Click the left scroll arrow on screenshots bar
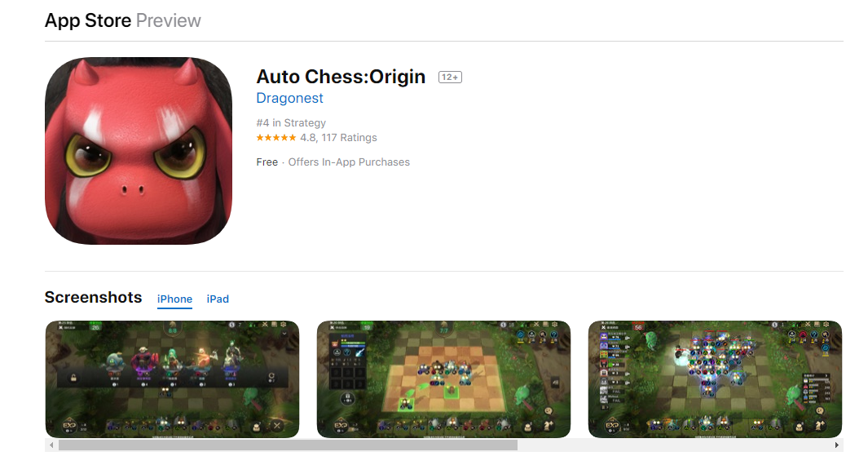868x474 pixels. tap(51, 445)
